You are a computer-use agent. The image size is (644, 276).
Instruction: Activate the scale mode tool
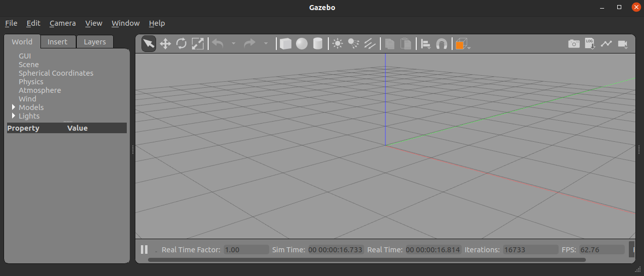[197, 44]
